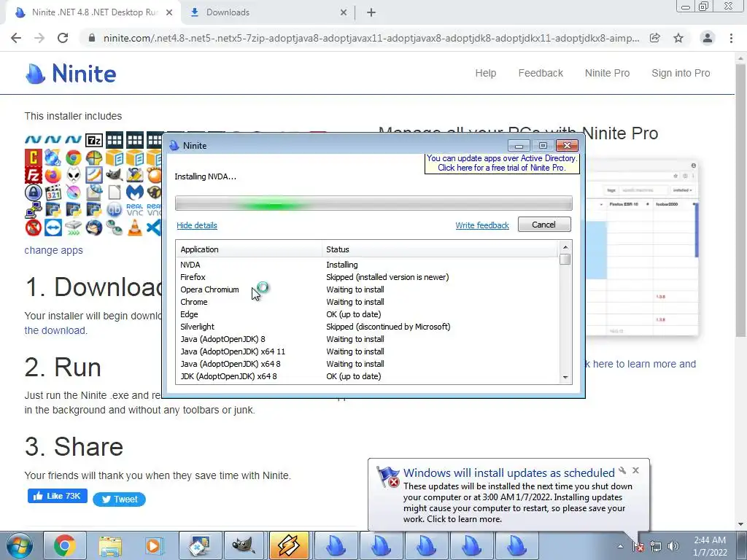Click the PuTTY icon in apps grid
Viewport: 747px width, 560px height.
(34, 210)
